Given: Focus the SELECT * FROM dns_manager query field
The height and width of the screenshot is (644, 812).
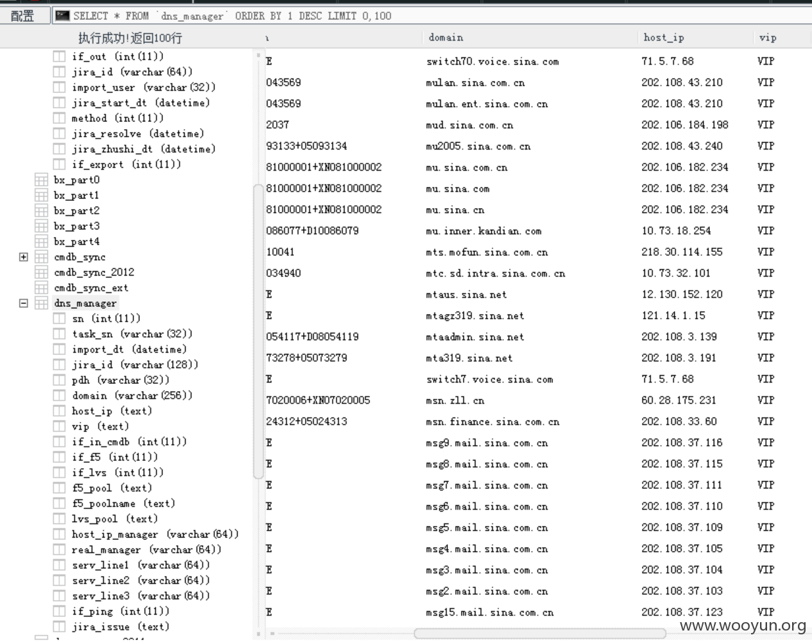Looking at the screenshot, I should click(431, 15).
